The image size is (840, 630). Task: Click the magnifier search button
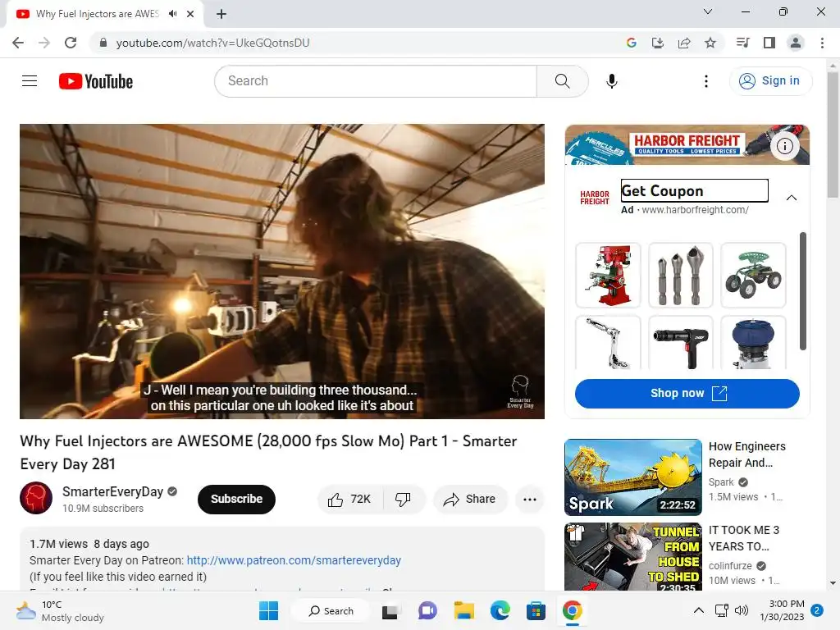[x=562, y=81]
